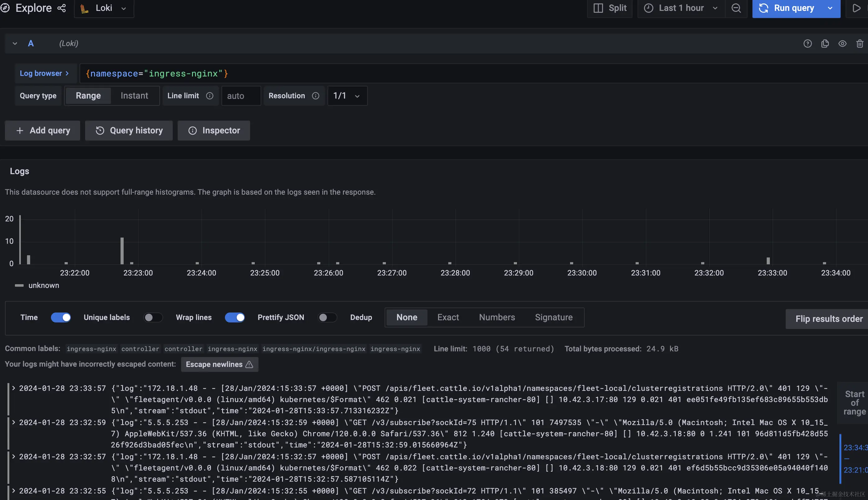Viewport: 868px width, 500px height.
Task: Expand the 23:33:57 log row
Action: coord(14,388)
